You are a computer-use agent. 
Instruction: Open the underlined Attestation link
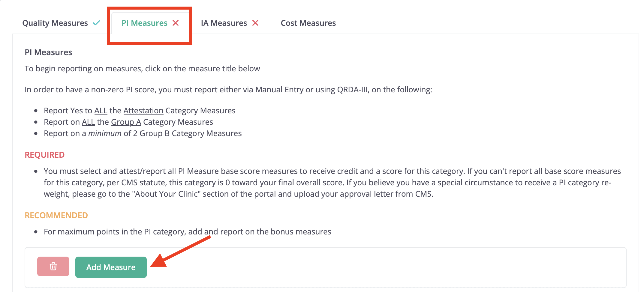click(x=143, y=111)
